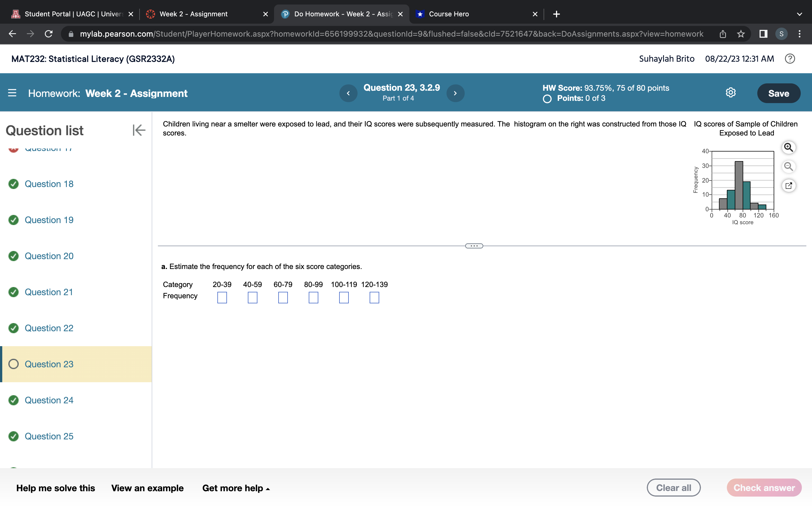Screen dimensions: 812x507
Task: Open Question 20 from the list
Action: point(49,256)
